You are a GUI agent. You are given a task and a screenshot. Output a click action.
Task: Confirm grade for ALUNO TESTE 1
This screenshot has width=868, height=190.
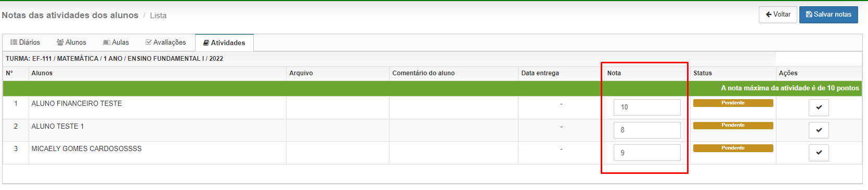(819, 130)
